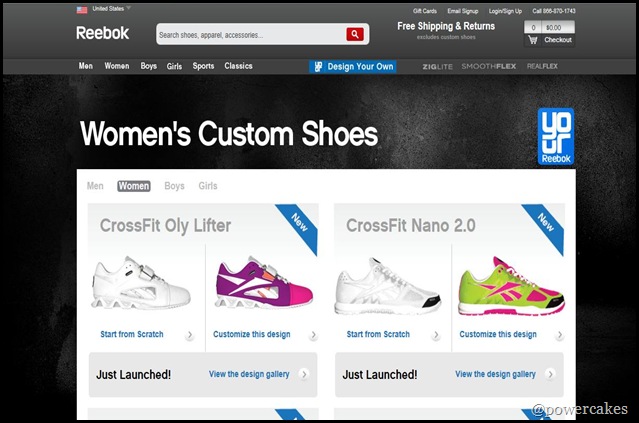Image resolution: width=639 pixels, height=423 pixels.
Task: Click Start from Scratch under CrossFit Oly Lifter
Action: point(132,334)
